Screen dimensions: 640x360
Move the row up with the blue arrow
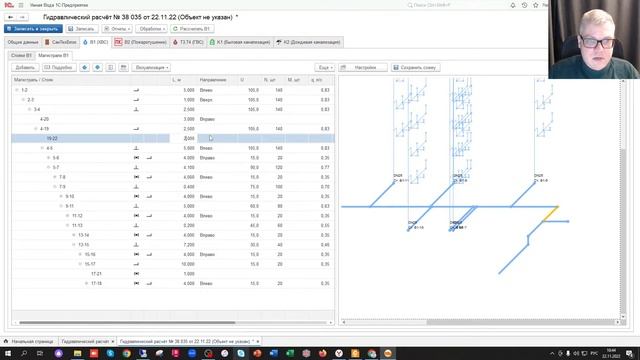point(84,67)
